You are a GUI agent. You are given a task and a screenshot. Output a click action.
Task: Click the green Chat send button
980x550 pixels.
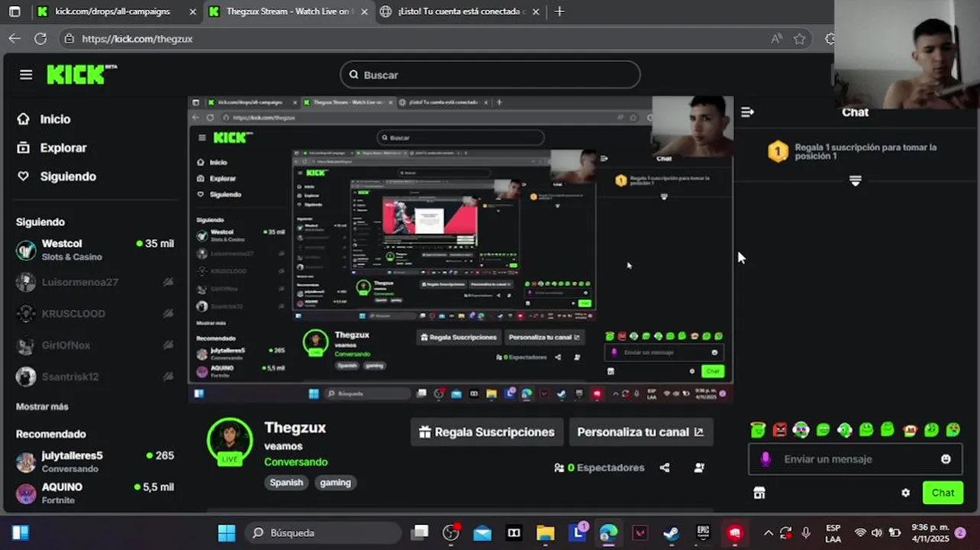pos(943,493)
